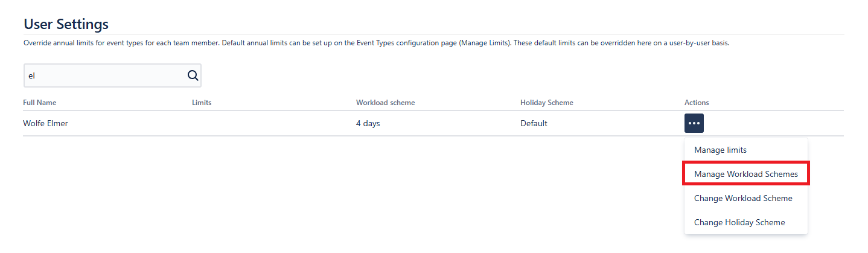Click the "Holiday Scheme" column header
Viewport: 868px width, 253px height.
pyautogui.click(x=546, y=103)
